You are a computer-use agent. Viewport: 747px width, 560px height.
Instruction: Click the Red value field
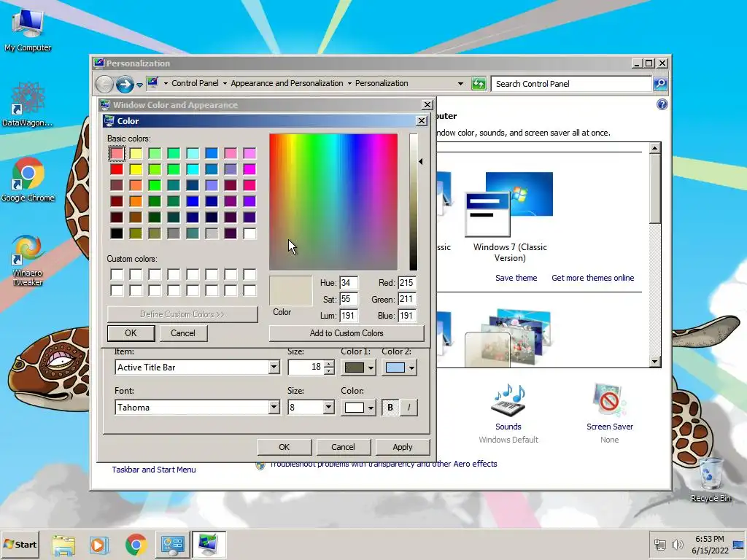coord(407,283)
